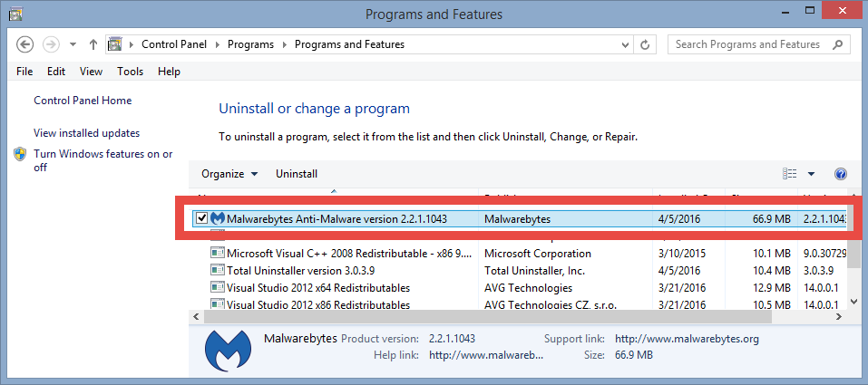
Task: Click the Uninstall toolbar button
Action: click(x=297, y=174)
